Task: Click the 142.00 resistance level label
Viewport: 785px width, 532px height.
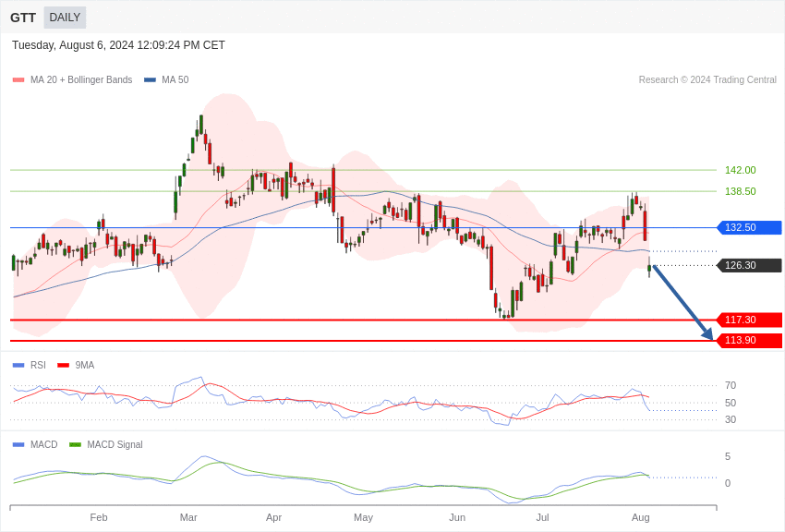Action: pyautogui.click(x=740, y=170)
